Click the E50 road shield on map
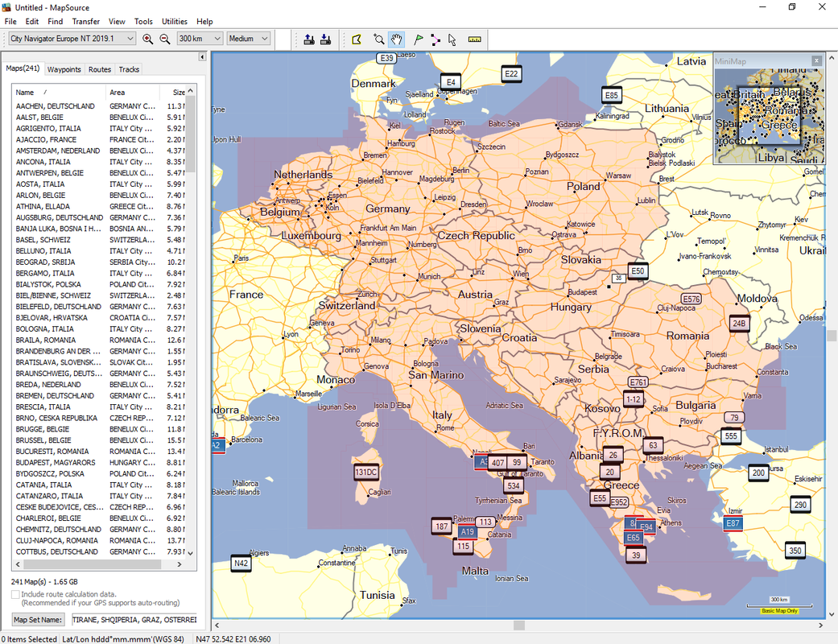Image resolution: width=838 pixels, height=644 pixels. pos(638,271)
